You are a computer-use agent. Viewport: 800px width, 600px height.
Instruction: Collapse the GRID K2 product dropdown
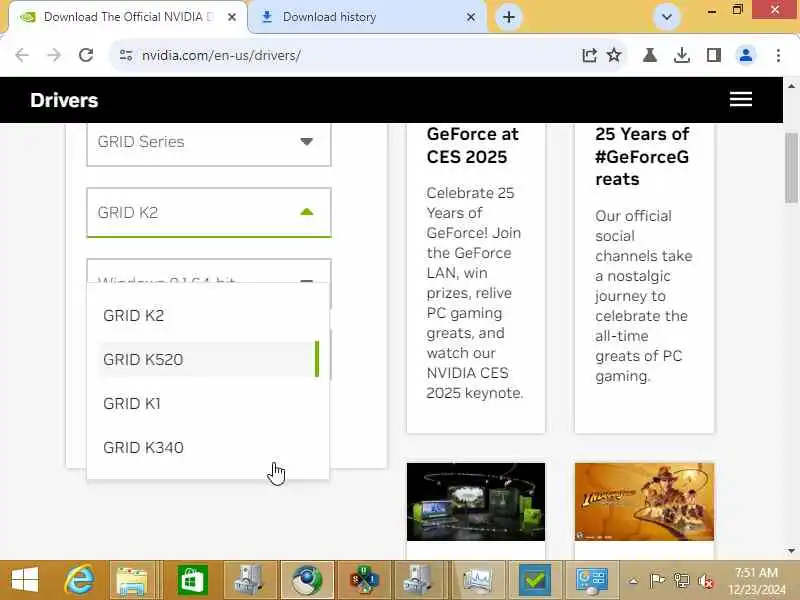[x=209, y=212]
